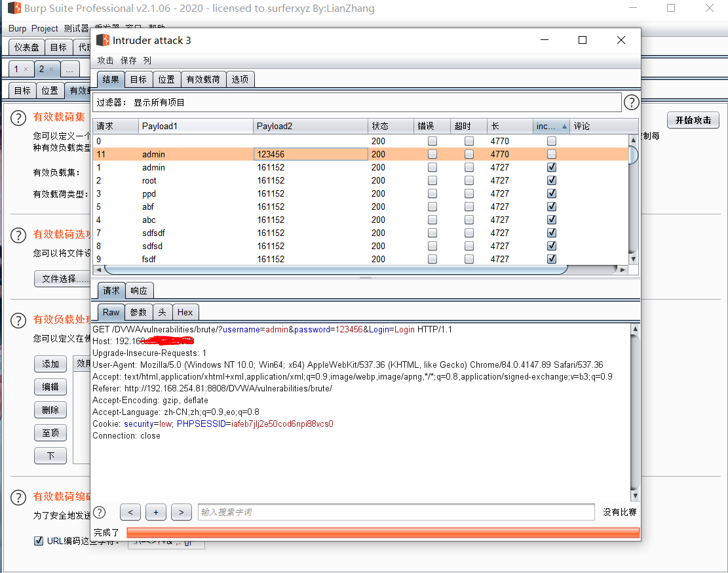Tick the inc checkbox for request 11

[x=552, y=154]
